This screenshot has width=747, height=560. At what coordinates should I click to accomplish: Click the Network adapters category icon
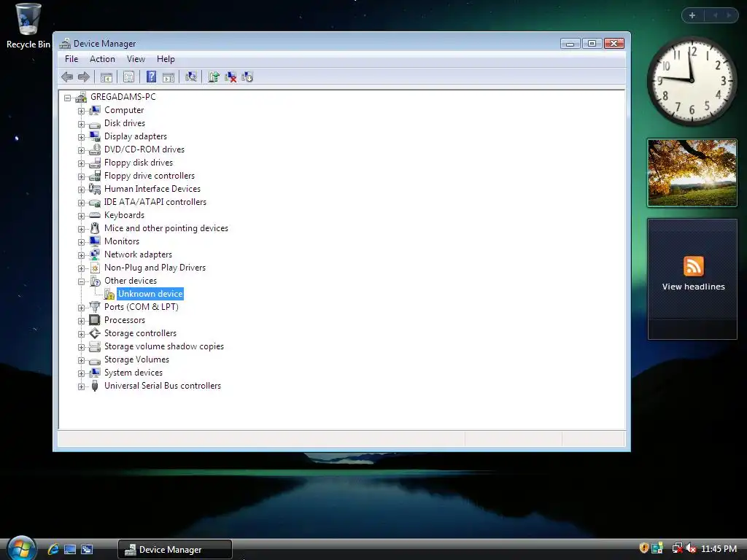[95, 254]
